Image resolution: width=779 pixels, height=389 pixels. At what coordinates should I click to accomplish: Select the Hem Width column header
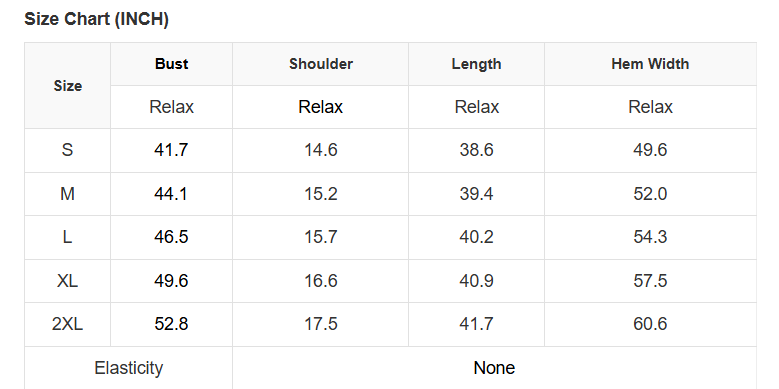[x=650, y=64]
